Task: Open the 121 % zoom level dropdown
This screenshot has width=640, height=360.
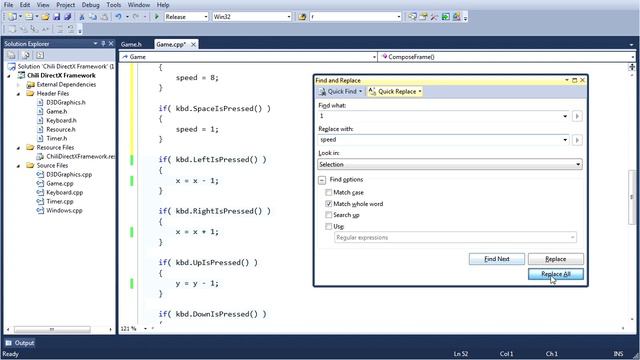Action: 145,329
